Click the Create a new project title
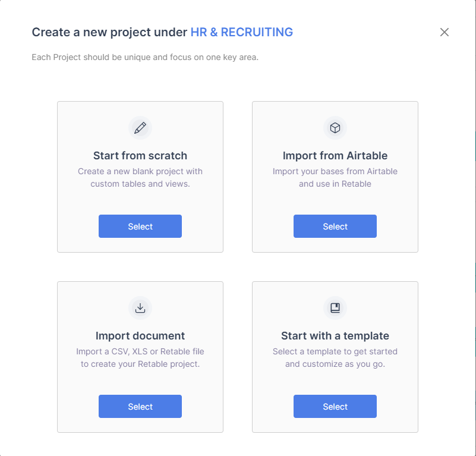 click(110, 32)
